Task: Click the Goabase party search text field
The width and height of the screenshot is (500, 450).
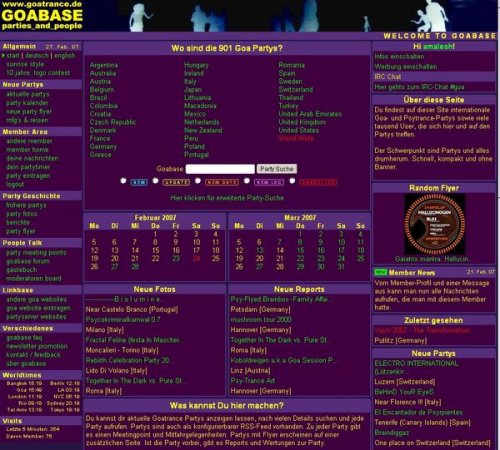Action: pos(220,169)
